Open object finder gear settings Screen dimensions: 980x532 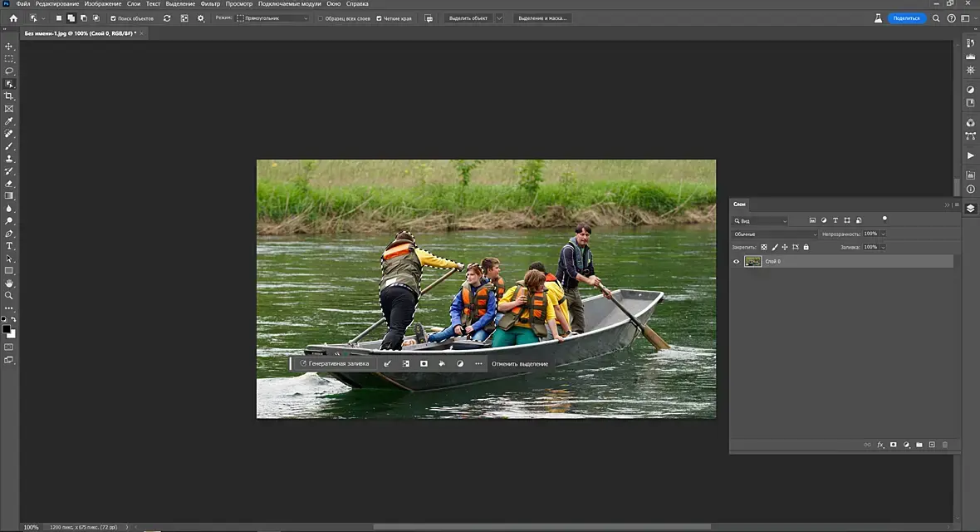pyautogui.click(x=201, y=18)
